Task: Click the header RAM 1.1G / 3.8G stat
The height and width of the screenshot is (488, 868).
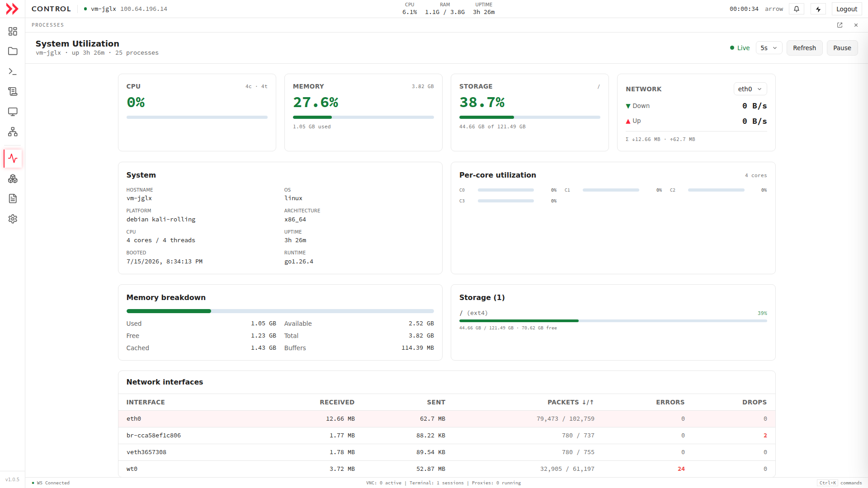Action: (x=445, y=9)
